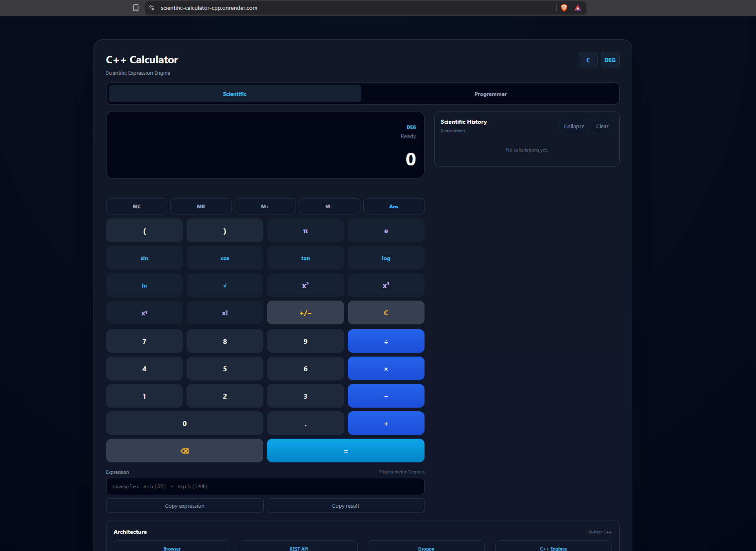This screenshot has width=756, height=551.
Task: Click the '0 calculations' history count
Action: pyautogui.click(x=453, y=131)
